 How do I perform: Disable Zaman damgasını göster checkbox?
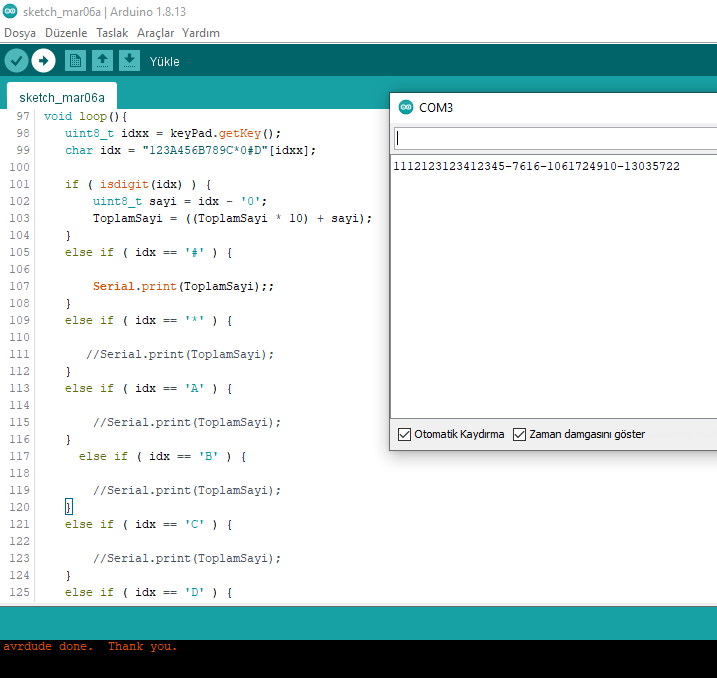519,434
